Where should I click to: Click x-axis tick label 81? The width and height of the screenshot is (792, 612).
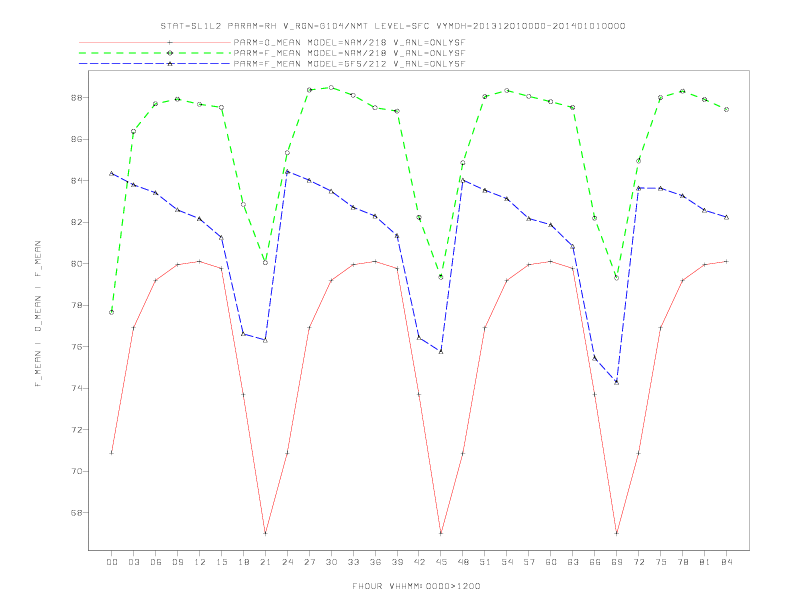click(705, 562)
